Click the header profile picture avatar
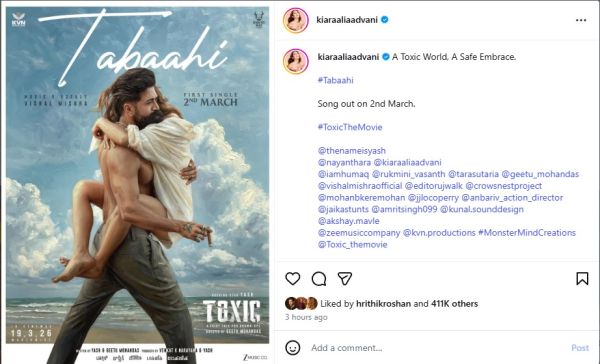Image resolution: width=600 pixels, height=364 pixels. point(296,20)
